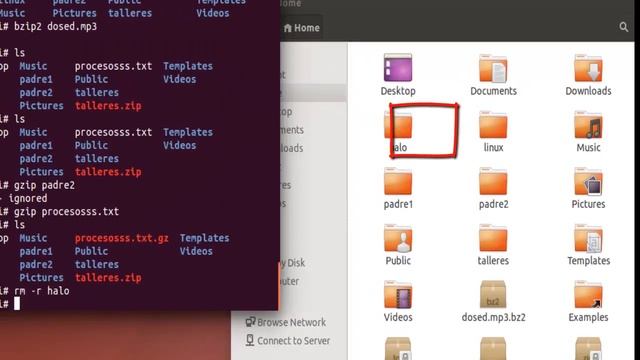
Task: Click 'rm -r halo' command in terminal
Action: [x=42, y=291]
